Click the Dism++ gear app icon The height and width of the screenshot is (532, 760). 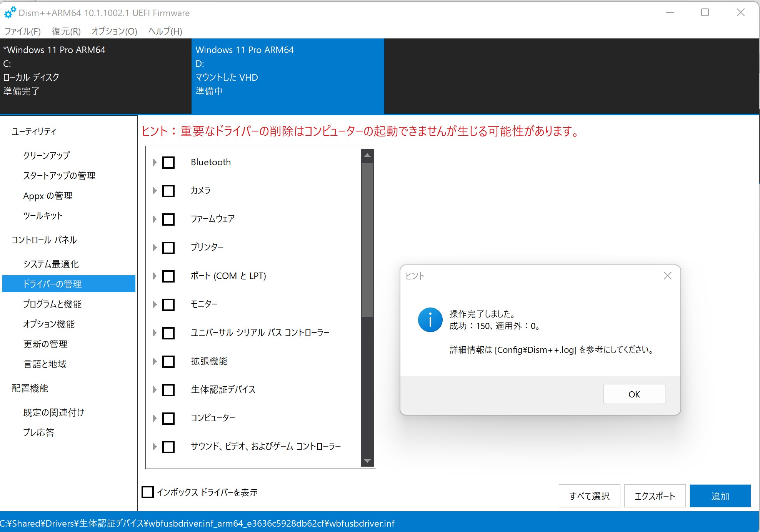(10, 12)
